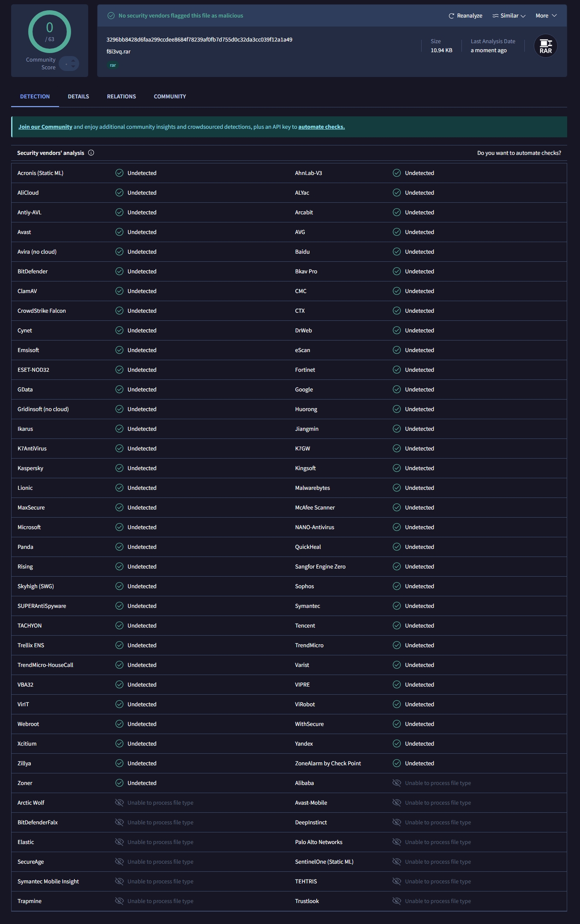
Task: Click the detection score circle 0/63
Action: pyautogui.click(x=50, y=32)
